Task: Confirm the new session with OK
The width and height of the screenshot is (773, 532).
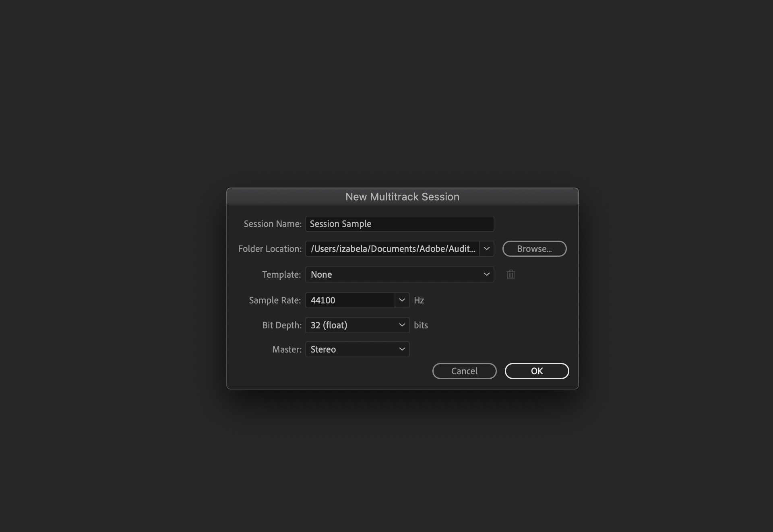Action: point(537,371)
